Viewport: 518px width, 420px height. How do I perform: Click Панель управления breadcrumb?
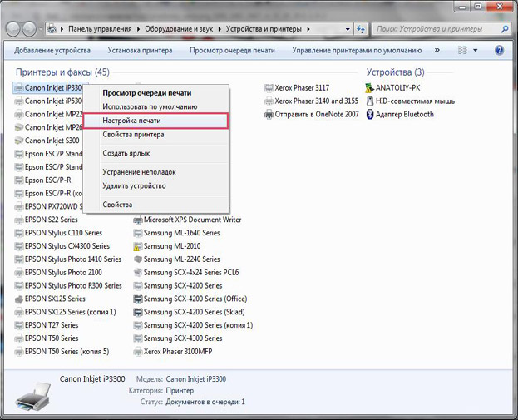100,29
